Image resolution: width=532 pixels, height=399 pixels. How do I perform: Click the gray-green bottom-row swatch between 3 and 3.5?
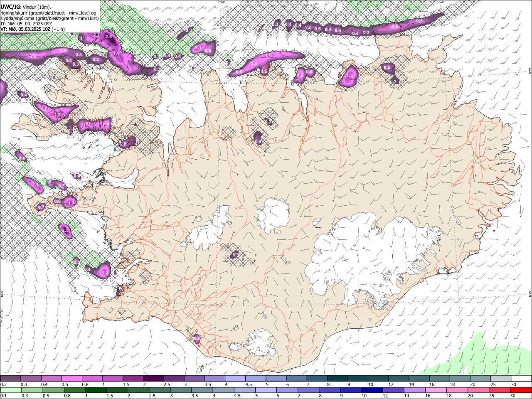pos(181,390)
